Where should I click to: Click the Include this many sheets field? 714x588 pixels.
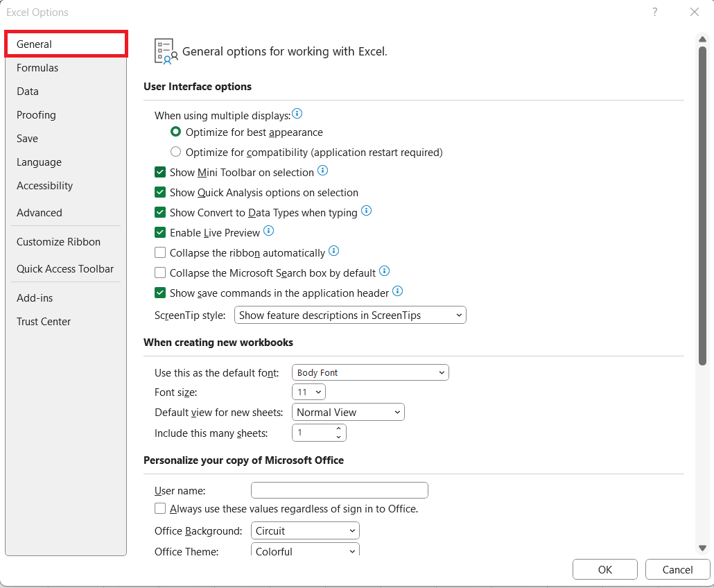click(x=319, y=433)
